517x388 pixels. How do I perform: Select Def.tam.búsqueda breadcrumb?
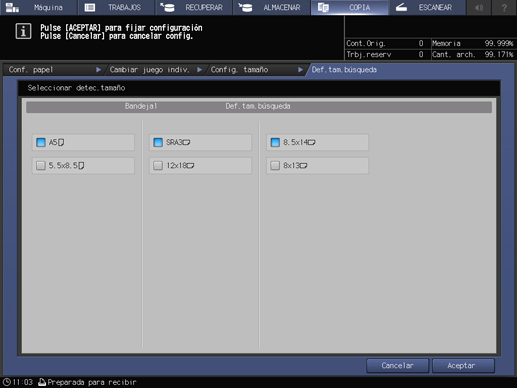[344, 70]
